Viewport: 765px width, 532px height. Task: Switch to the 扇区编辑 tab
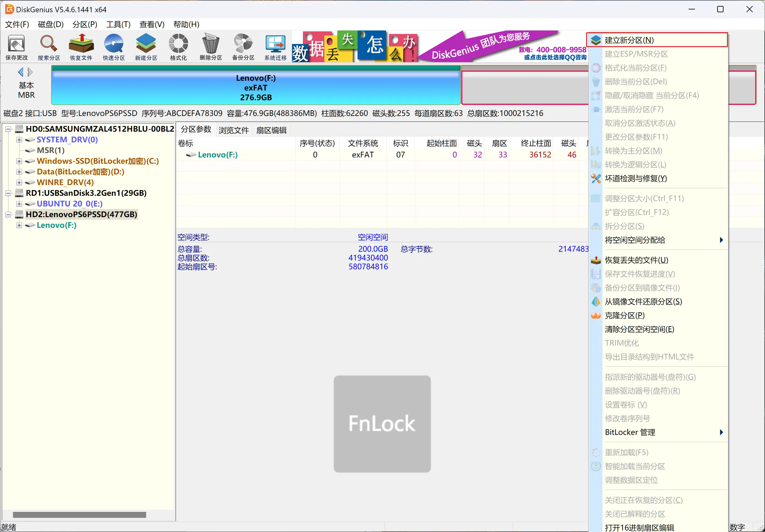point(271,130)
